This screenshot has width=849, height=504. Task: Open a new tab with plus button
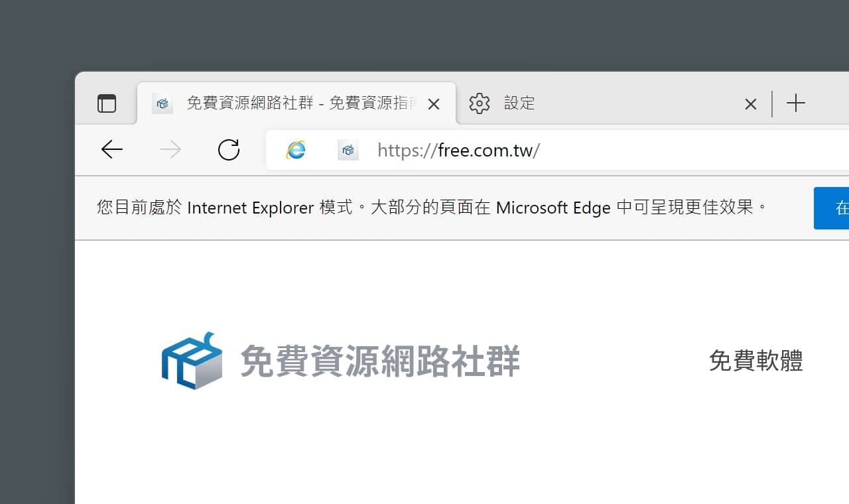pos(796,103)
